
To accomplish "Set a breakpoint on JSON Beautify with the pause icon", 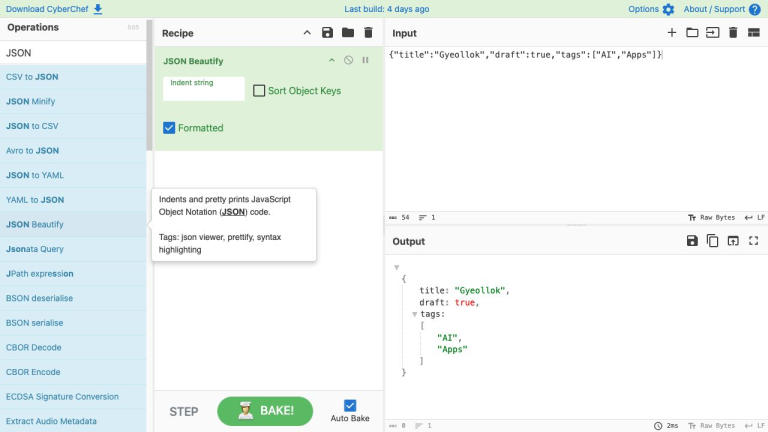I will tap(365, 60).
